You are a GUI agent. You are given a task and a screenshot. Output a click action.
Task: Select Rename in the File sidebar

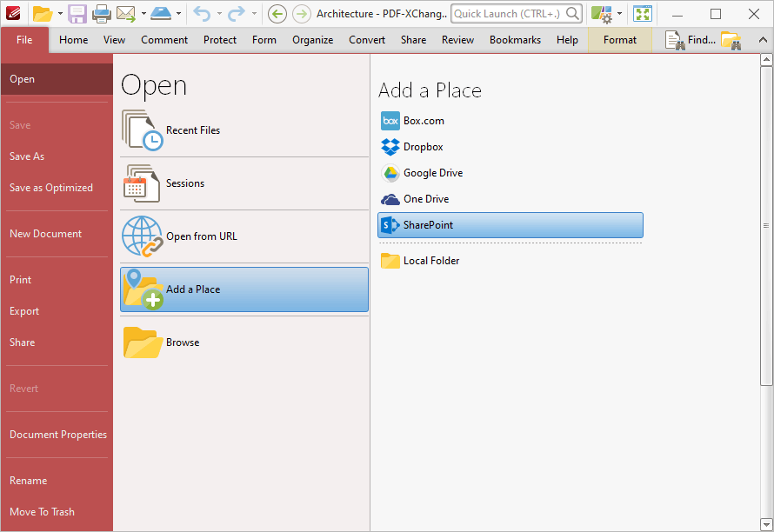[57, 481]
